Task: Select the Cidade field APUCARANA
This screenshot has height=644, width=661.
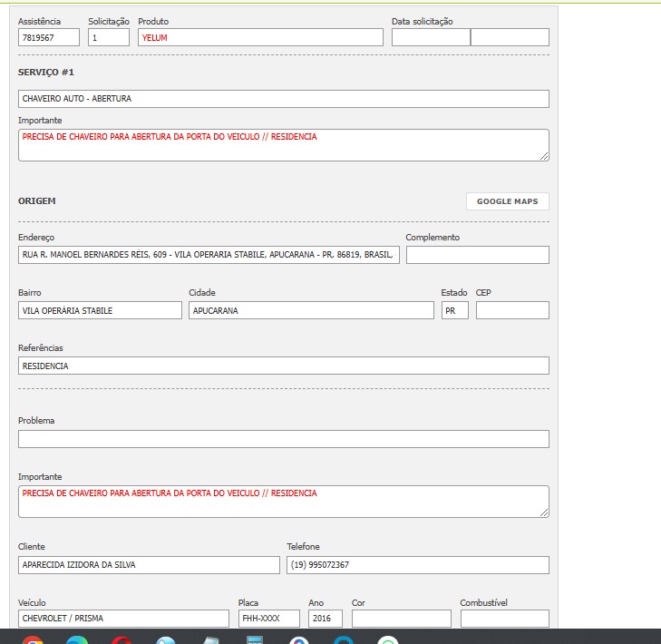Action: click(x=311, y=310)
